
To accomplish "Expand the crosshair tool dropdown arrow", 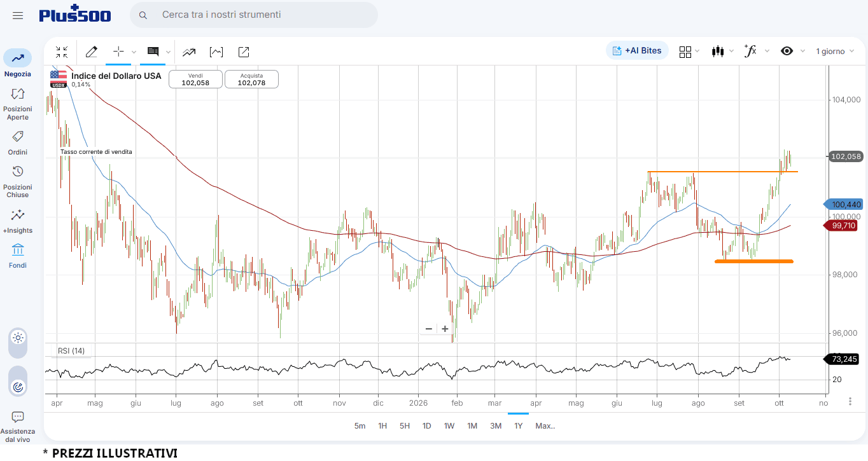I will tap(134, 52).
